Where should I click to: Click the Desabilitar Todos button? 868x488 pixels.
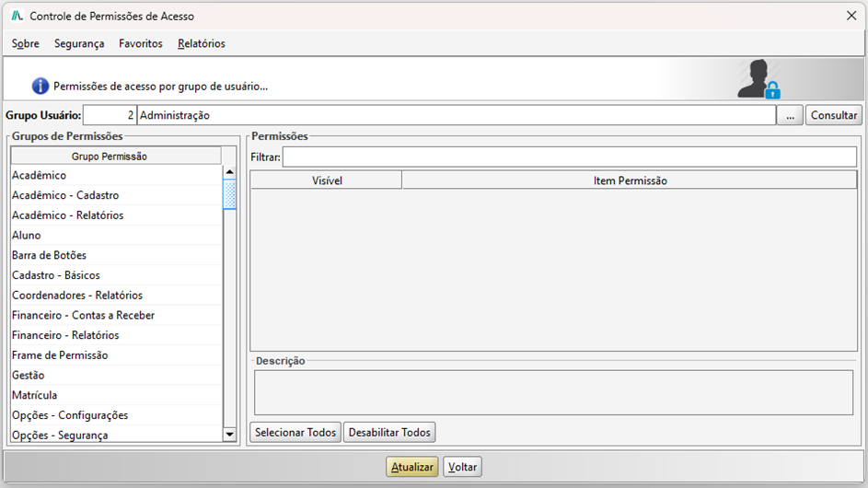coord(389,432)
